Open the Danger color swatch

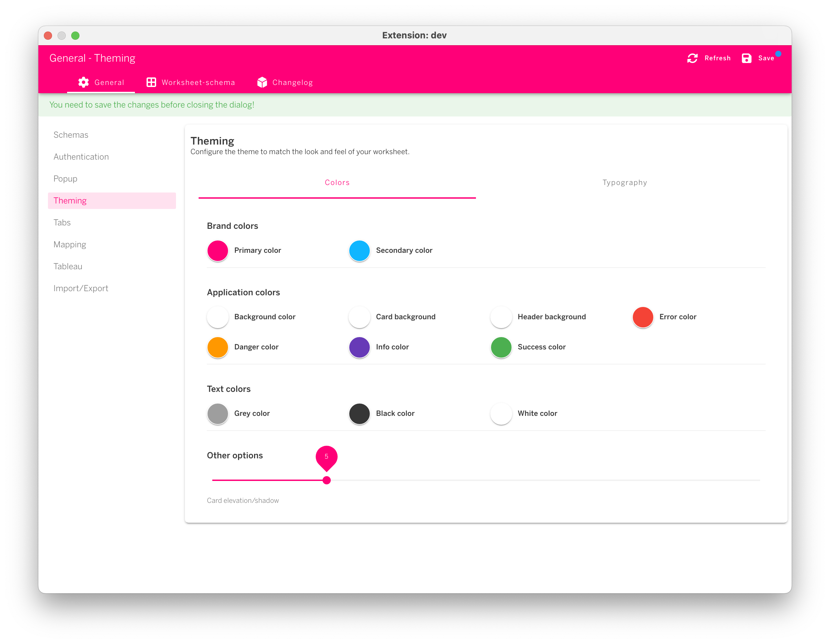click(x=218, y=347)
